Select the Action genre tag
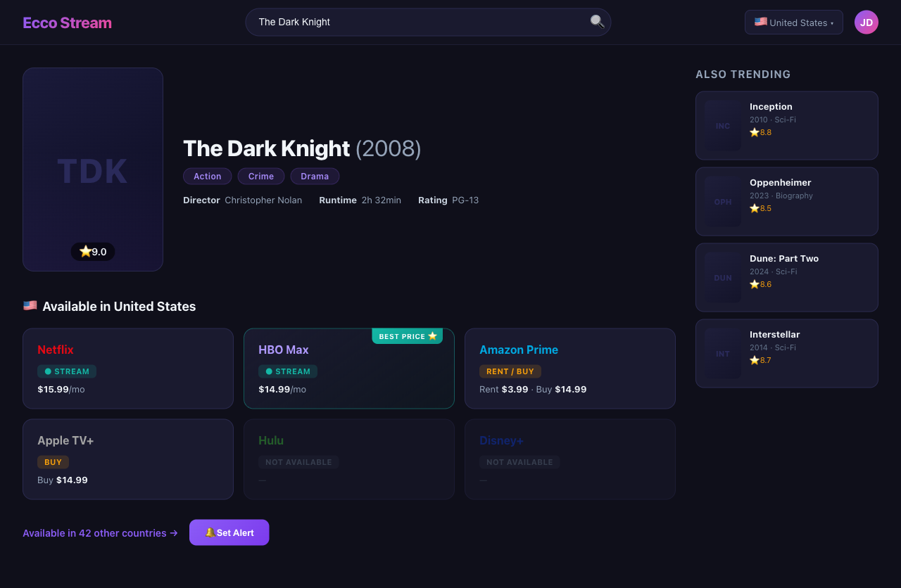This screenshot has width=901, height=588. pos(208,177)
